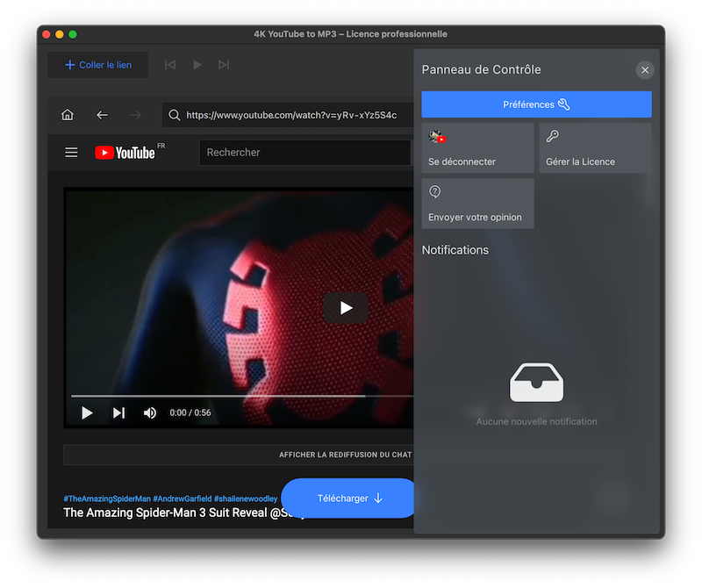Play video with the large center play button

pyautogui.click(x=346, y=308)
